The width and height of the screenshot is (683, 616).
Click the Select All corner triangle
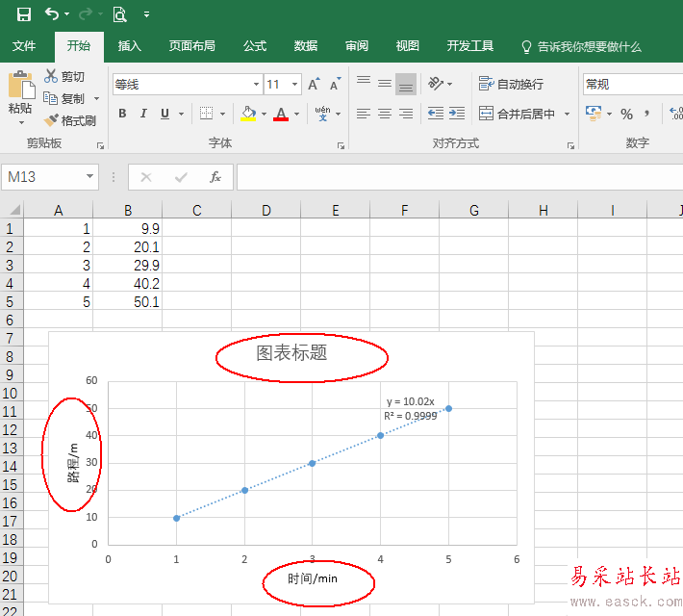click(13, 210)
